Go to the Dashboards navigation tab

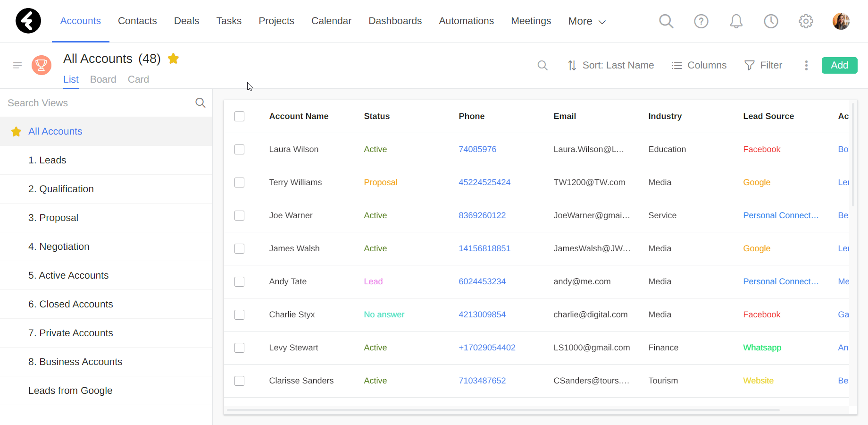tap(395, 21)
